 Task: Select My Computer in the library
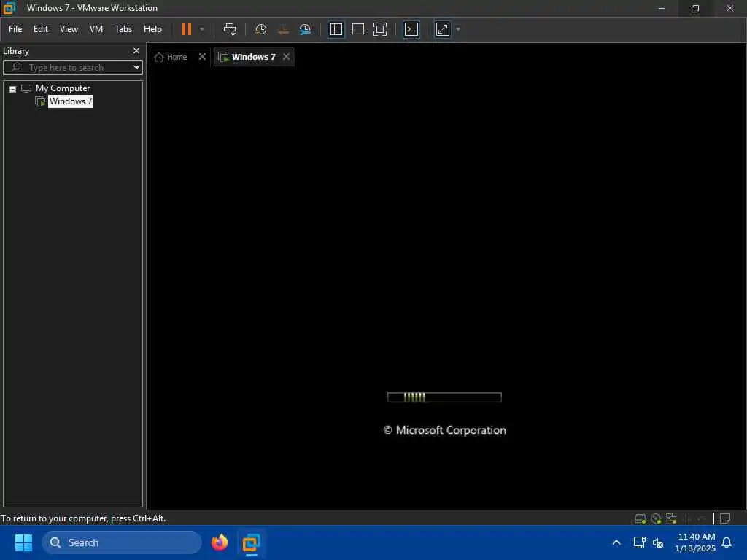(x=63, y=88)
